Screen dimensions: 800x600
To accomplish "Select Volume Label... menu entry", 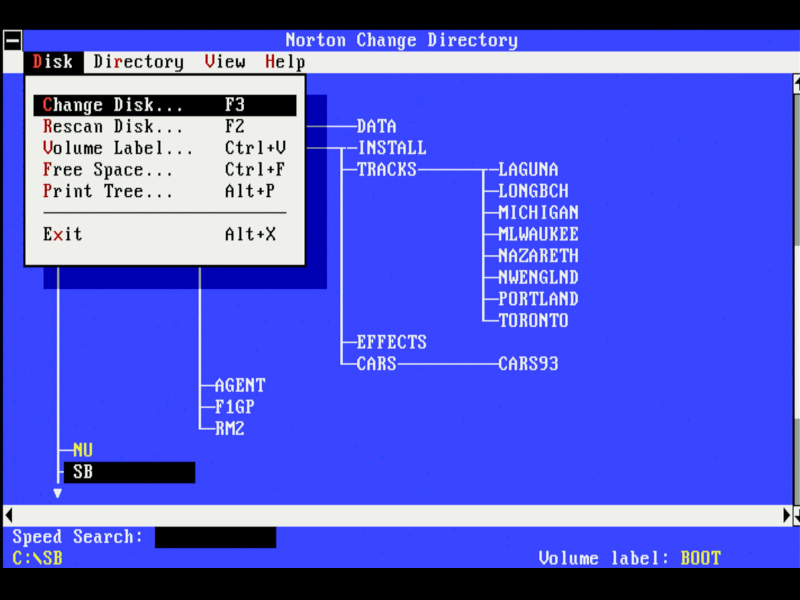I will pyautogui.click(x=165, y=148).
